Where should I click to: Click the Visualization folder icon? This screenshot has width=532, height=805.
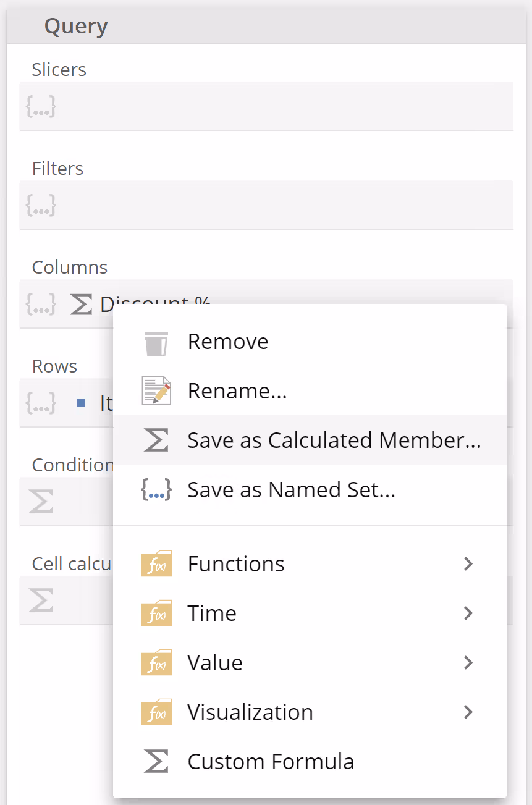coord(156,712)
